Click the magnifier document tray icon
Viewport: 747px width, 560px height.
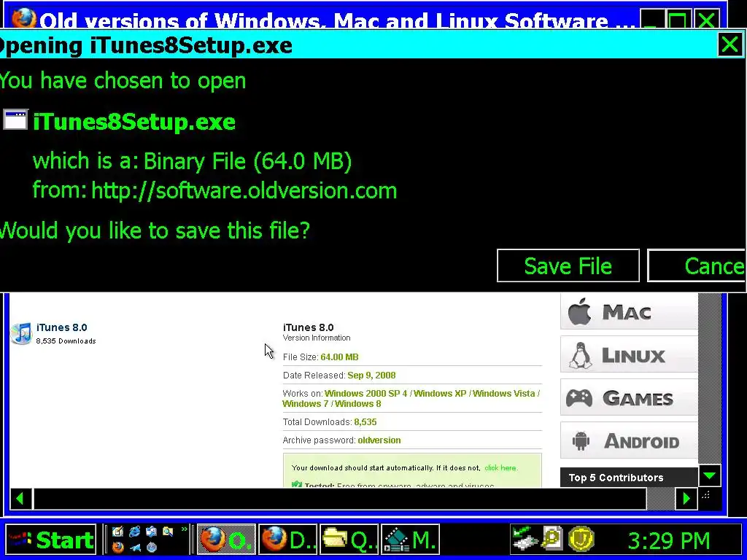point(553,540)
